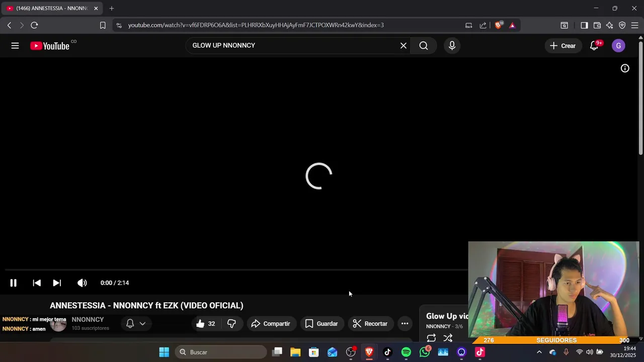The width and height of the screenshot is (644, 362).
Task: Open the YouTube hamburger guide menu
Action: coord(15,46)
